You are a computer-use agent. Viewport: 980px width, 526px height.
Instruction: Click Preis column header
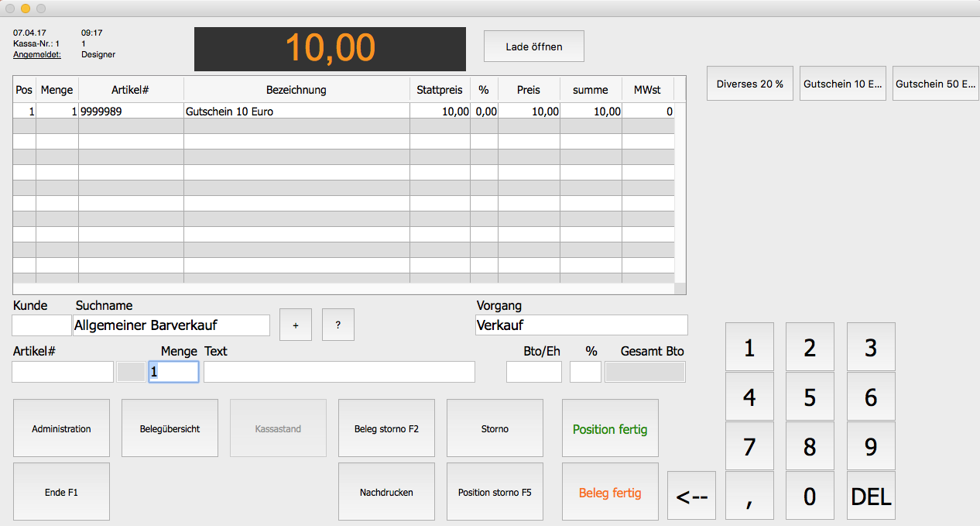(529, 90)
